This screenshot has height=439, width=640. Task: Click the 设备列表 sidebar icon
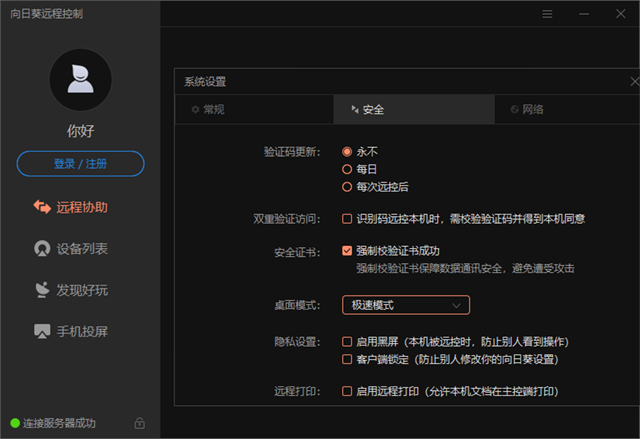coord(42,248)
